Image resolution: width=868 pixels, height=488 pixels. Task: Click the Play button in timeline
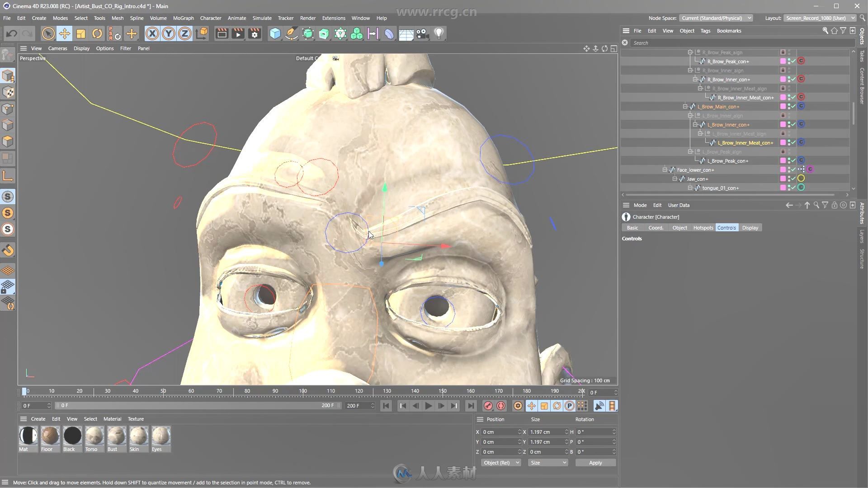point(429,405)
